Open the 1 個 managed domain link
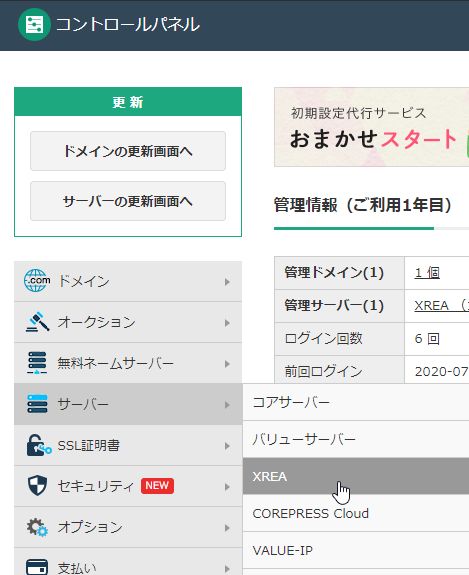 pyautogui.click(x=427, y=272)
